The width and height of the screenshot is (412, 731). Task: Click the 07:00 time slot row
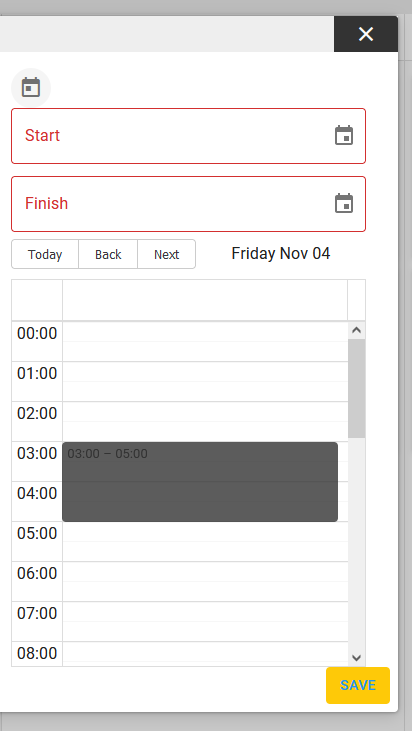point(205,621)
